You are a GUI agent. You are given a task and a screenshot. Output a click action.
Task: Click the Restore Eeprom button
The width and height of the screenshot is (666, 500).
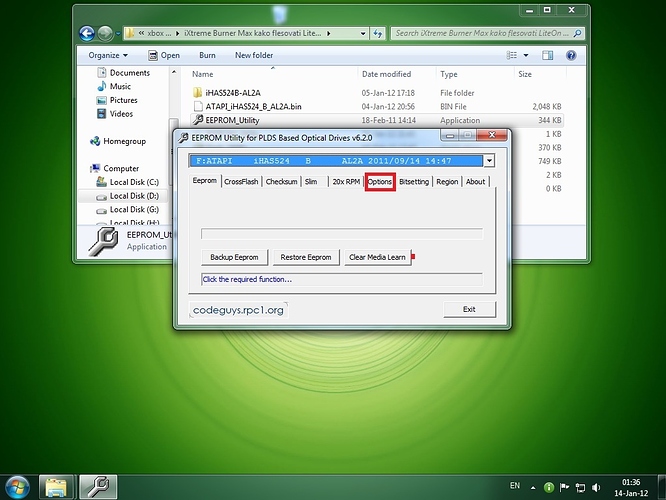click(306, 257)
